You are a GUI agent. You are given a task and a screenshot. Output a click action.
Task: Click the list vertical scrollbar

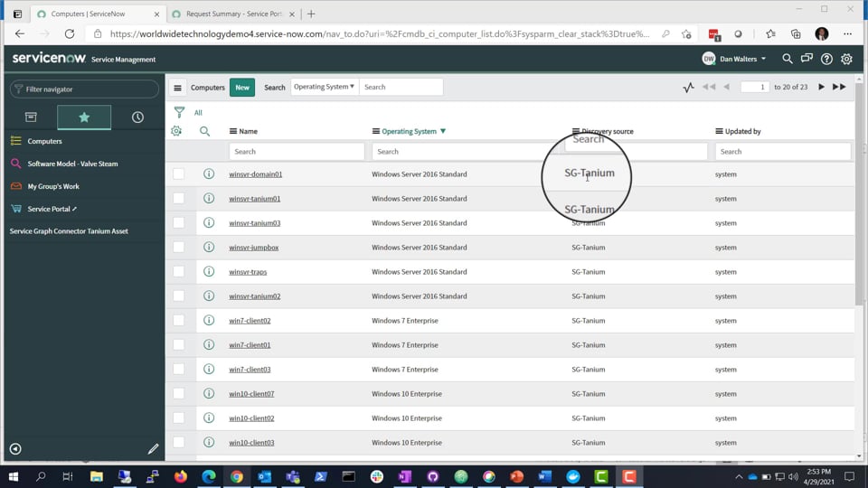[859, 193]
